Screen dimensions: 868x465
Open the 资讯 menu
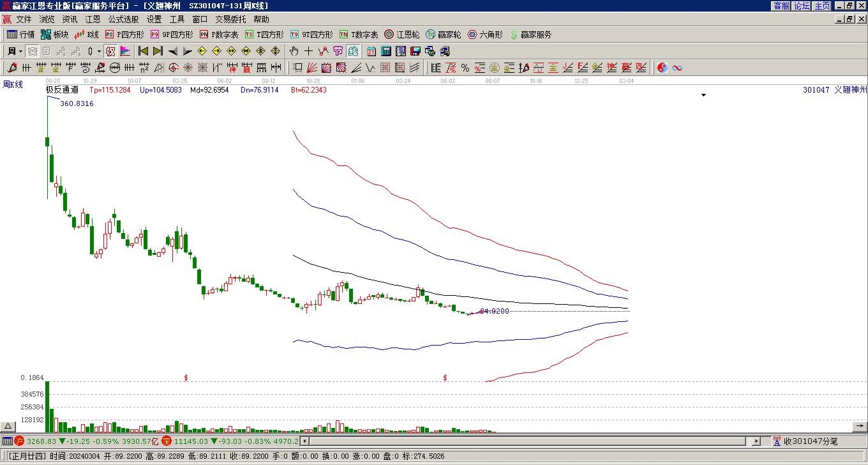[70, 19]
